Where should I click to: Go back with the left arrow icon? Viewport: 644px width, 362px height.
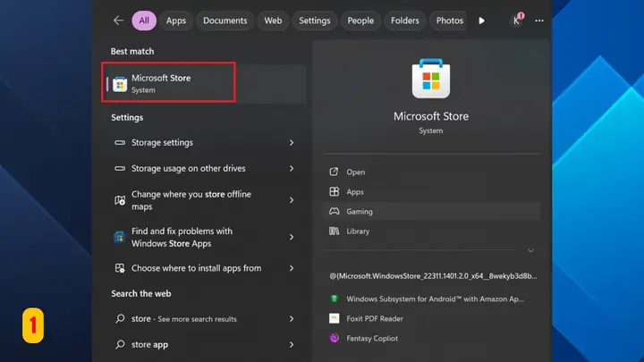(118, 21)
